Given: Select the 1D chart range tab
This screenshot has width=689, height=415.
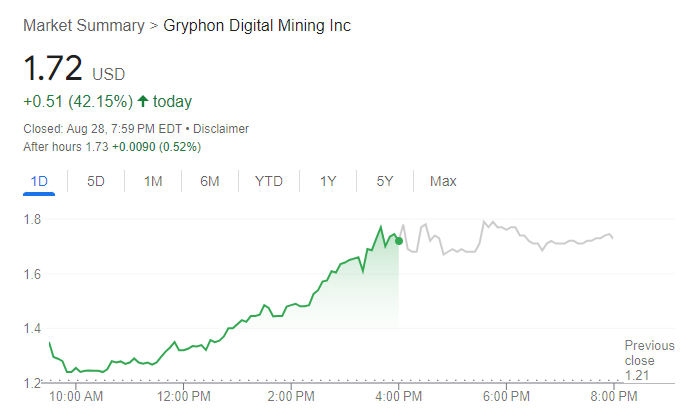Looking at the screenshot, I should tap(40, 181).
